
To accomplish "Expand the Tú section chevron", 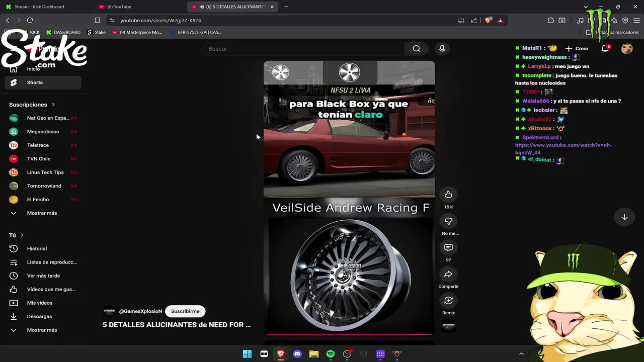I will point(22,235).
